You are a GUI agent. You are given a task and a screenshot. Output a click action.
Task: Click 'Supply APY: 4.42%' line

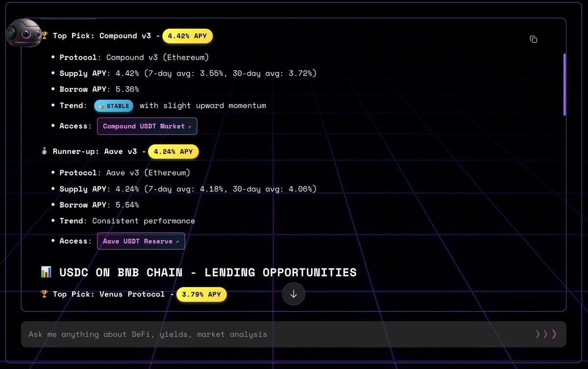[188, 74]
